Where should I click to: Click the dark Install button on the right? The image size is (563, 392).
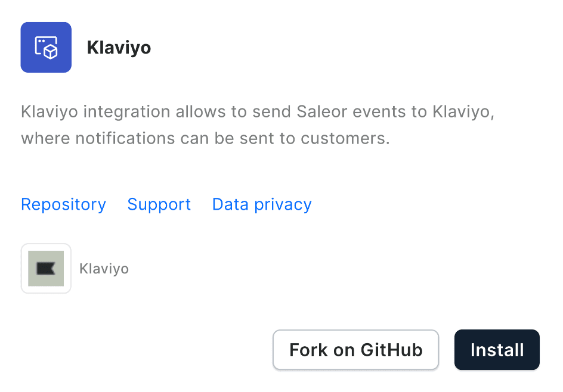(497, 350)
